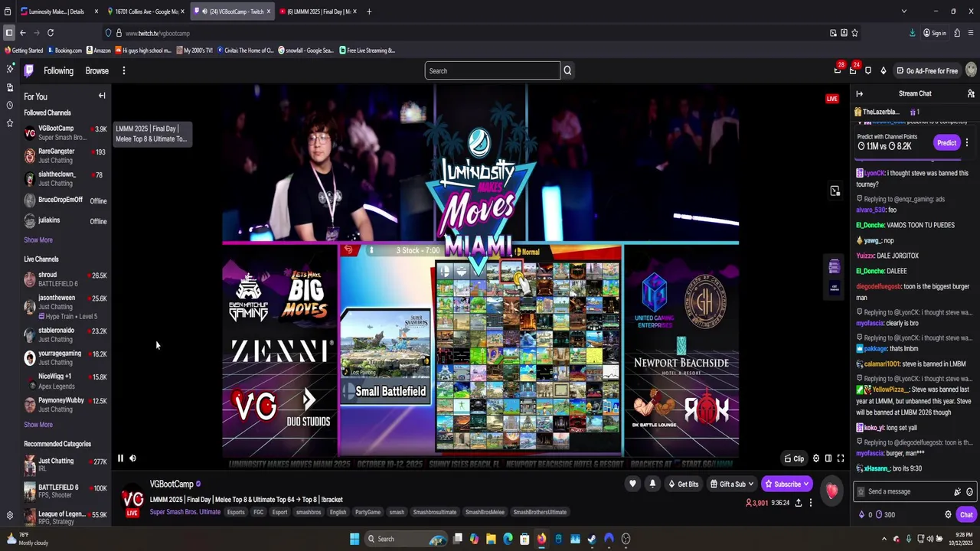Click the top-bar Bits diamond icon
980x551 pixels.
pos(884,70)
